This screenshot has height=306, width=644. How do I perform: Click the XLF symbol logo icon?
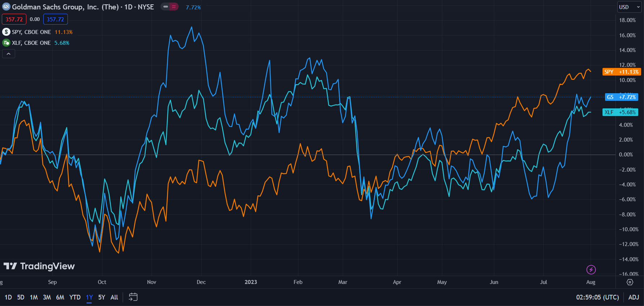(6, 43)
